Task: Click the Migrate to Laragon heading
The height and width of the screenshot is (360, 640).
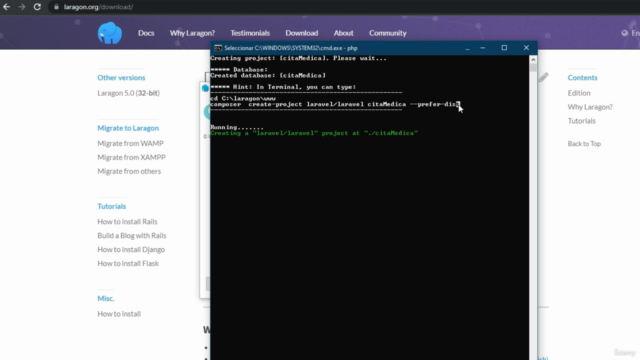Action: click(x=128, y=128)
